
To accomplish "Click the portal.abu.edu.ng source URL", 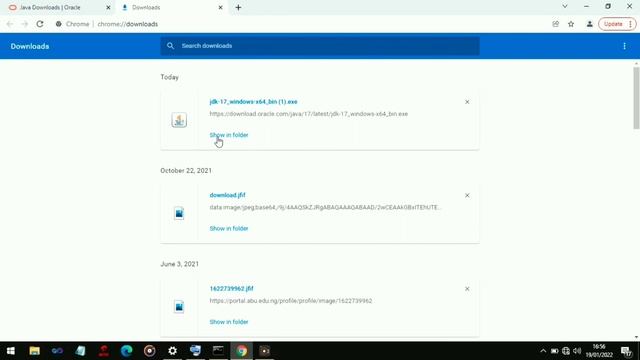I will [291, 301].
